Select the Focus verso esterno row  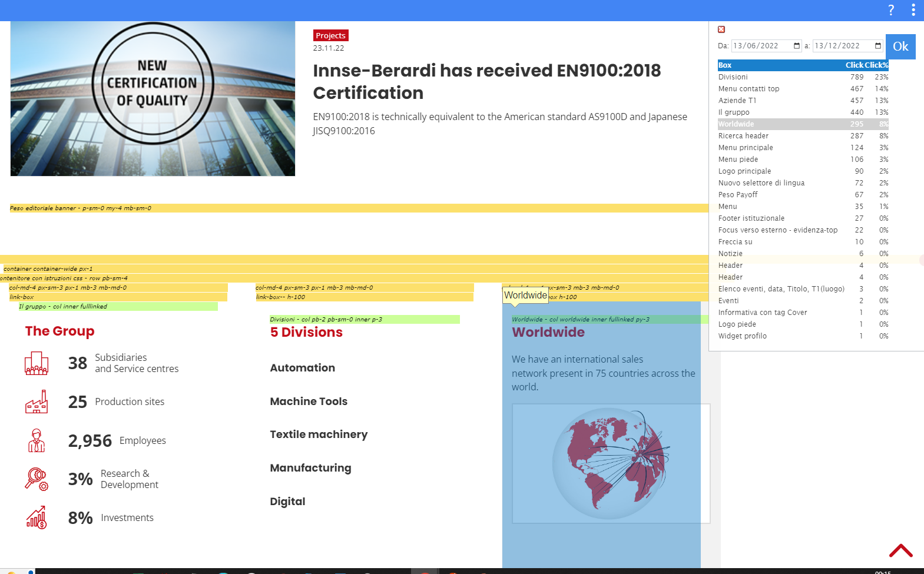[803, 230]
